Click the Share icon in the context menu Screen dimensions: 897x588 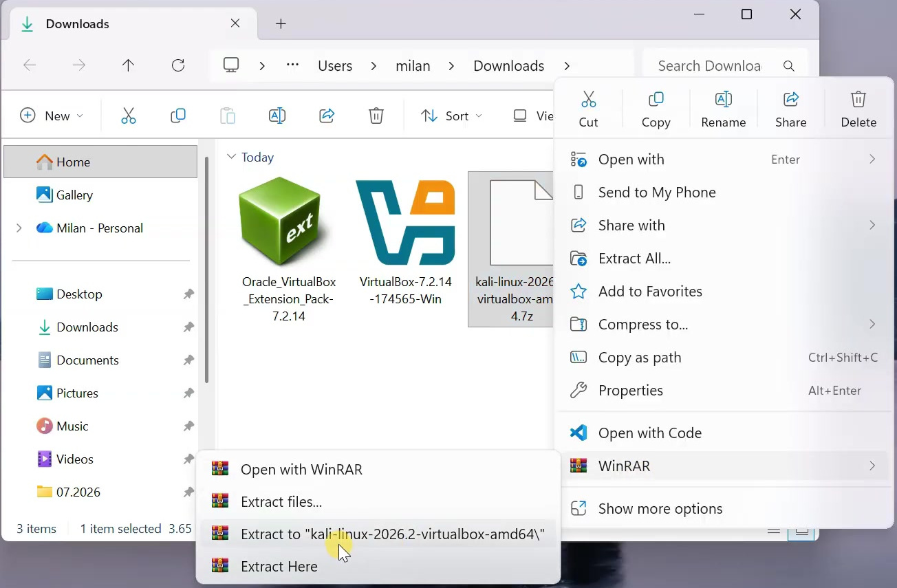click(x=790, y=100)
